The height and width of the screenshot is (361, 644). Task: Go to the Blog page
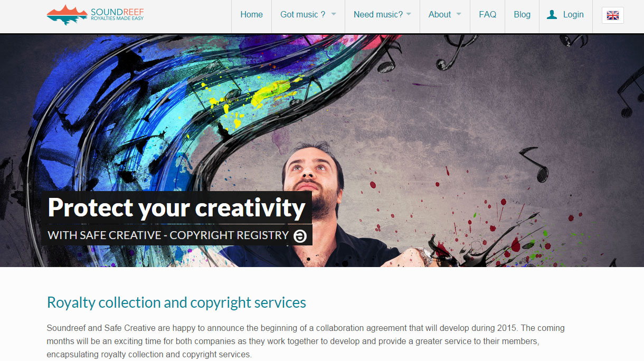tap(522, 15)
